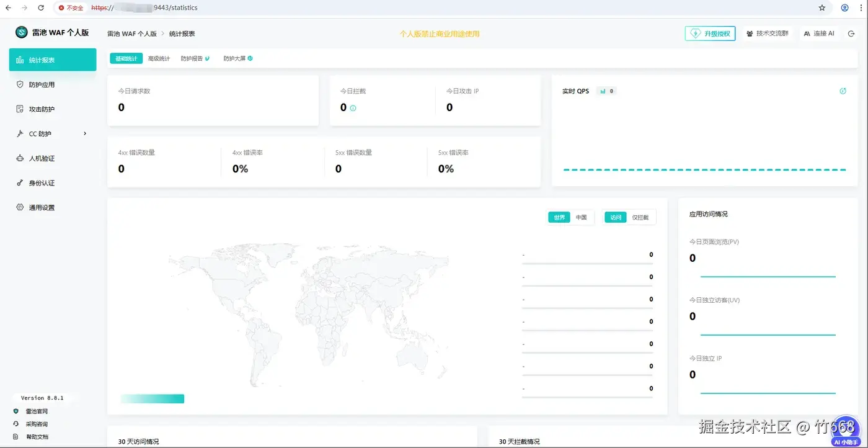
Task: Click the 雷池 WAF logo icon
Action: tap(22, 32)
